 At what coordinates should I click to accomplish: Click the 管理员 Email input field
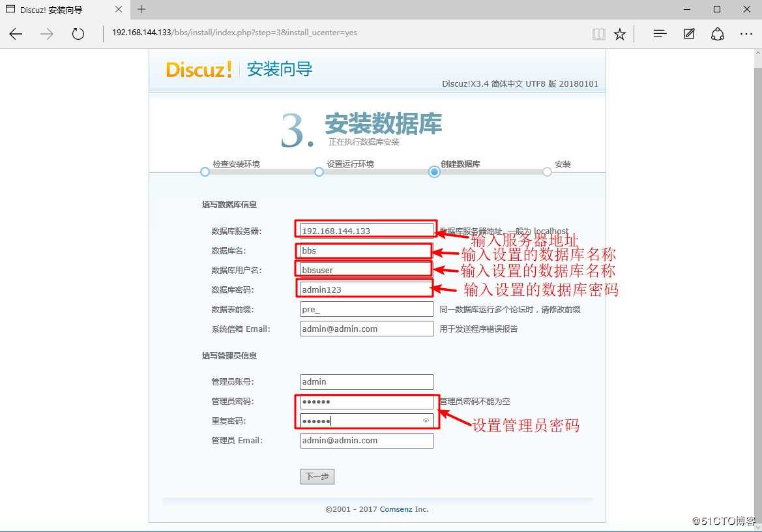[x=367, y=440]
